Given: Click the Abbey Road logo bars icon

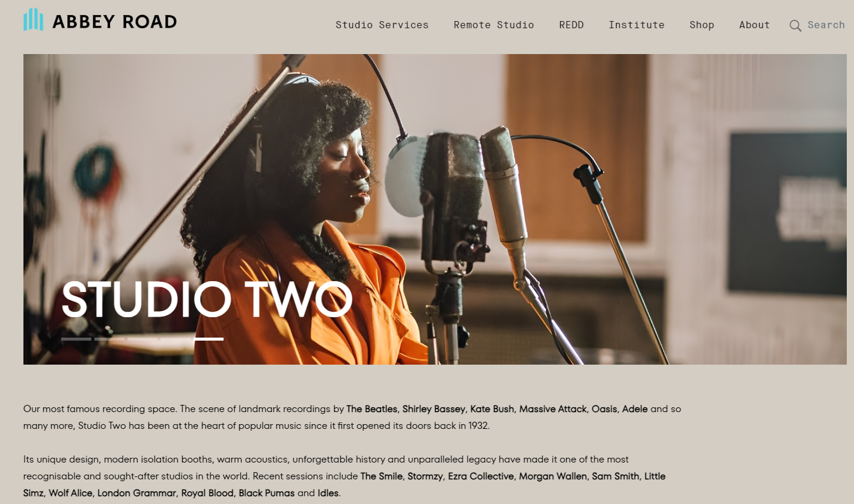Looking at the screenshot, I should coord(33,19).
